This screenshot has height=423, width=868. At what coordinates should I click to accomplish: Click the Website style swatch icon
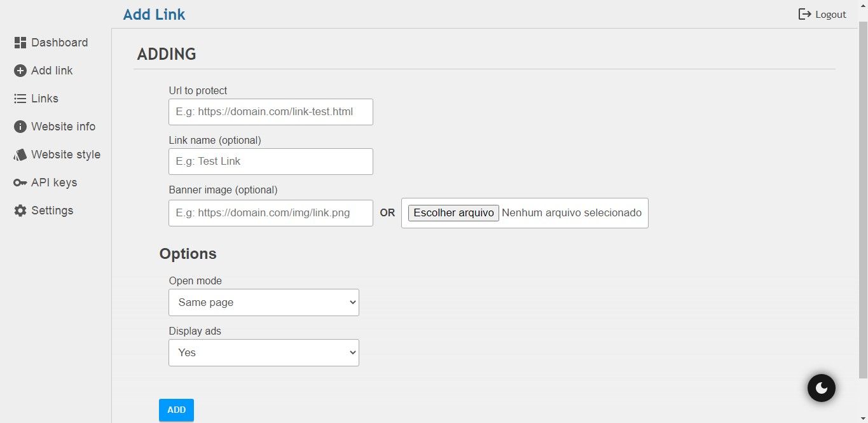pos(20,155)
